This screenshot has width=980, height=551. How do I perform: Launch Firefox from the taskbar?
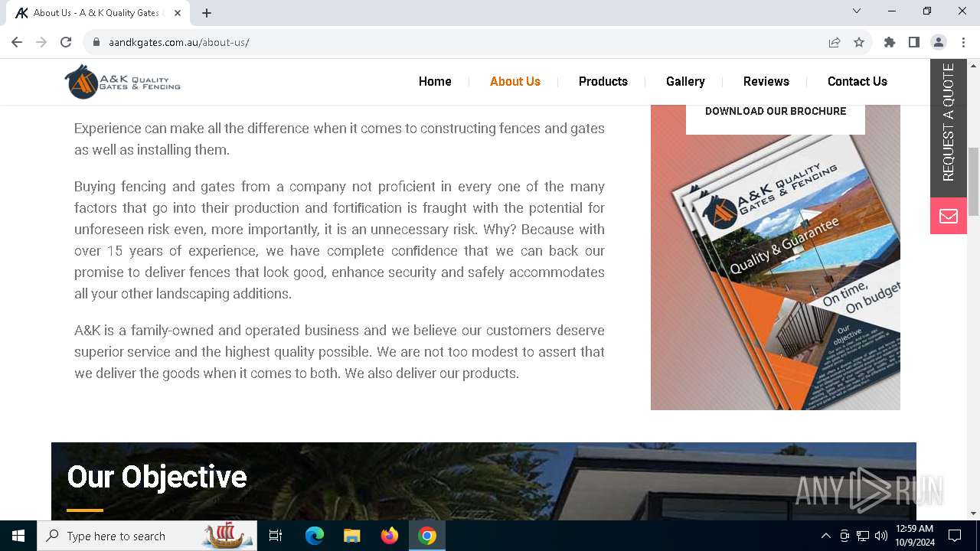click(x=389, y=536)
